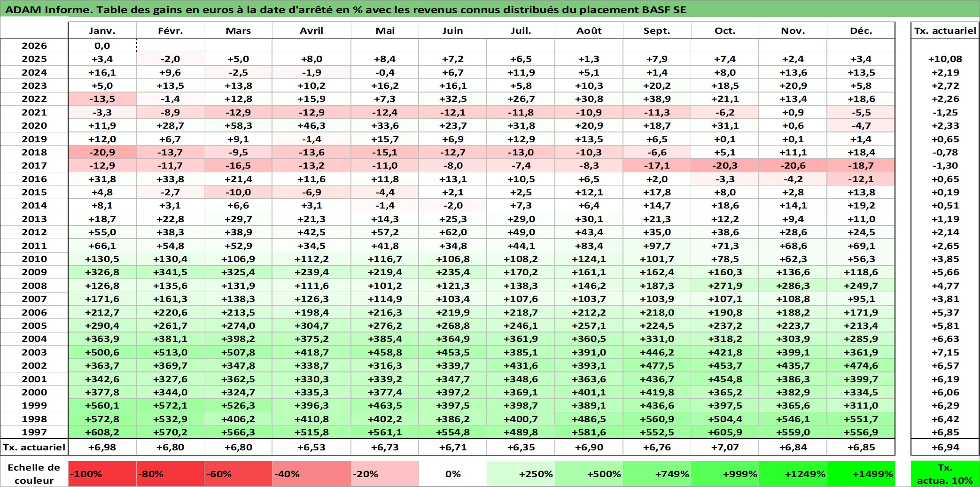Select the '-1,25' actuarial rate for 2021
This screenshot has width=980, height=487.
click(x=945, y=112)
